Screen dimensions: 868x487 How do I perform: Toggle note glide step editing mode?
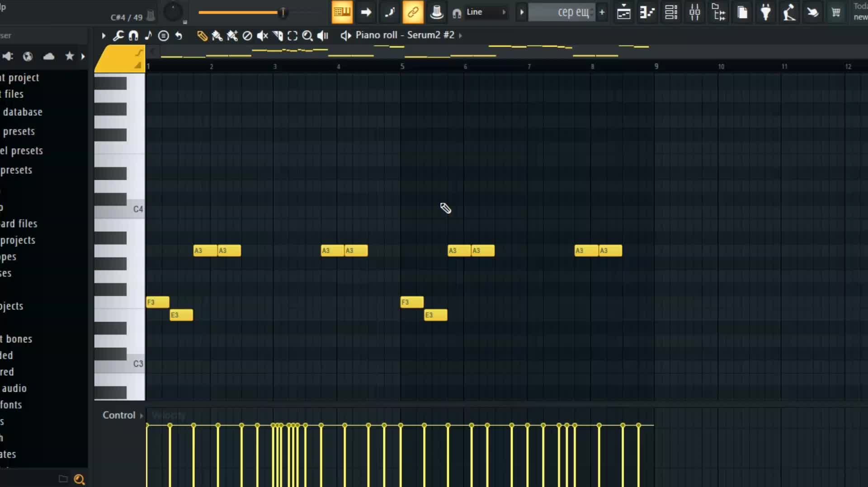[390, 12]
